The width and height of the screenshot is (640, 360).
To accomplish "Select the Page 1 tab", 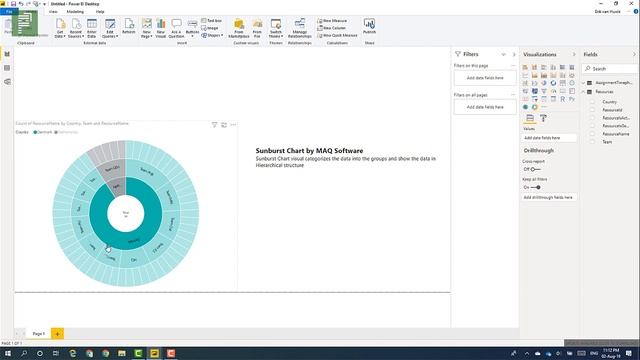I will 39,333.
